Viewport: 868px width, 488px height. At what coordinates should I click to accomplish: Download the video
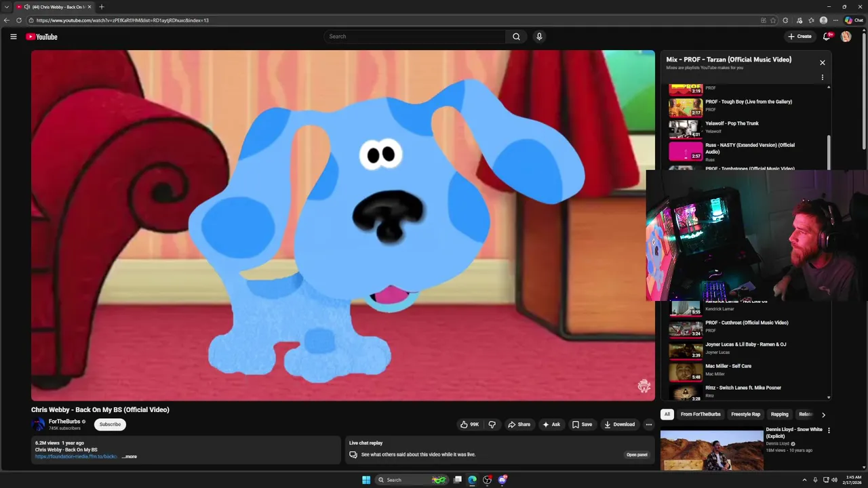(620, 424)
